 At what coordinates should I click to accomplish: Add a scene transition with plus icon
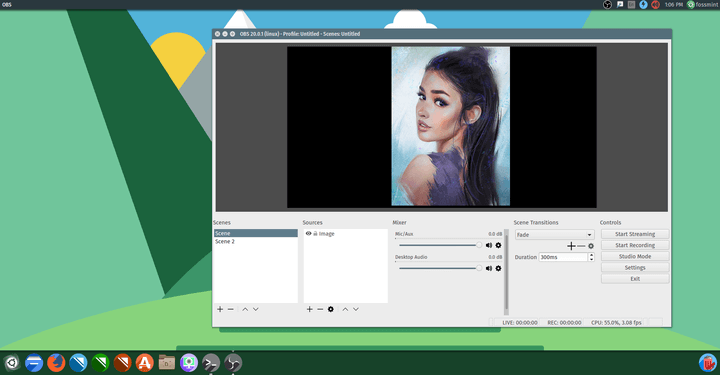571,246
